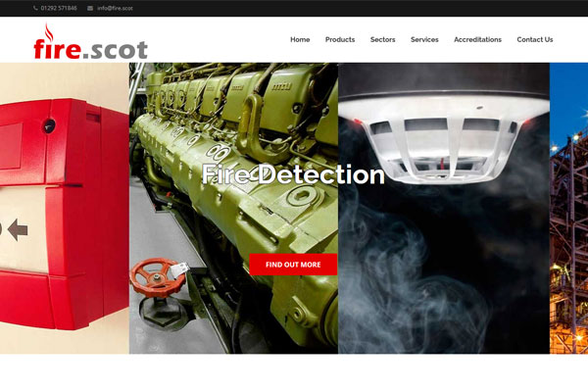The width and height of the screenshot is (588, 392).
Task: Open the Contact Us page
Action: coord(535,39)
